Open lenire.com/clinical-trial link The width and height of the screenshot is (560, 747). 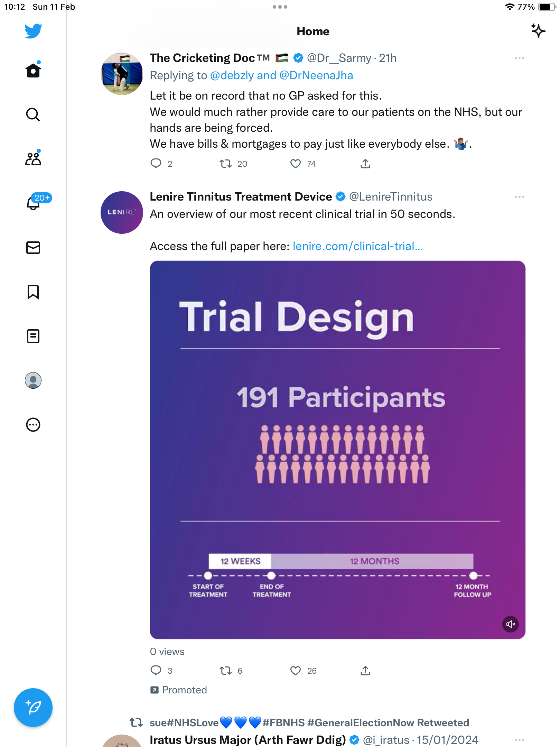pyautogui.click(x=357, y=246)
